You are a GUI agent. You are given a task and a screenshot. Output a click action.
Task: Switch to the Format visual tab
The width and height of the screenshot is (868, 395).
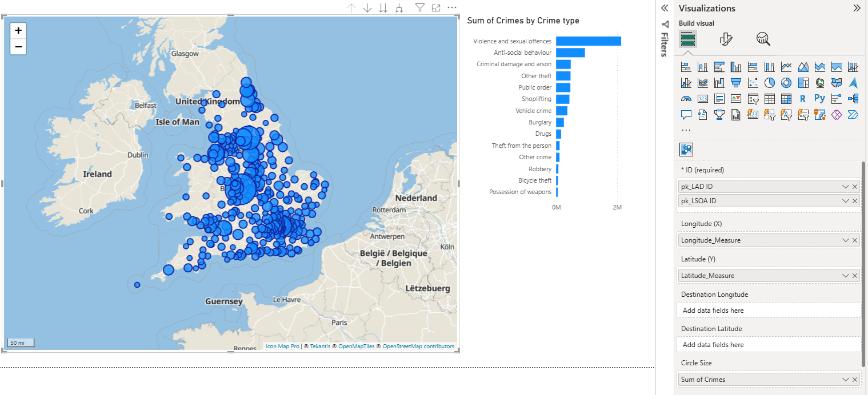[x=725, y=39]
